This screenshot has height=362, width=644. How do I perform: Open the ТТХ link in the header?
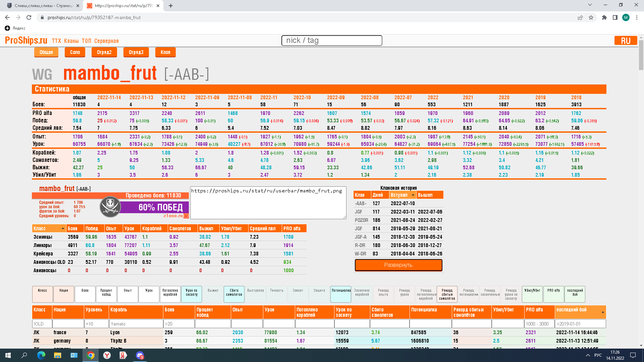pos(56,41)
